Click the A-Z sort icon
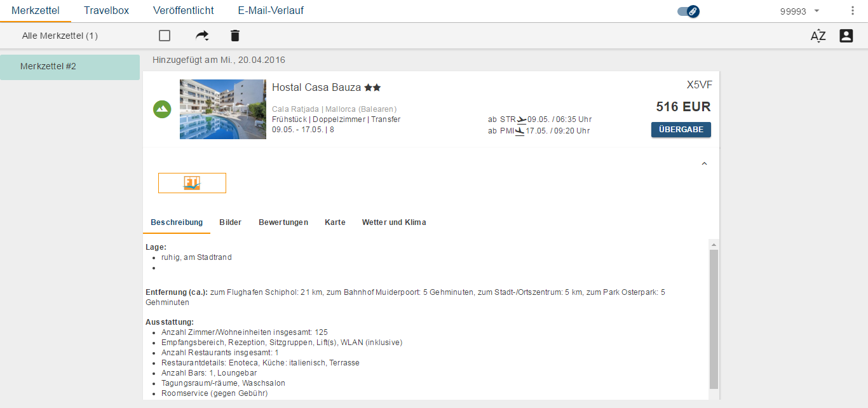868x408 pixels. click(x=818, y=36)
